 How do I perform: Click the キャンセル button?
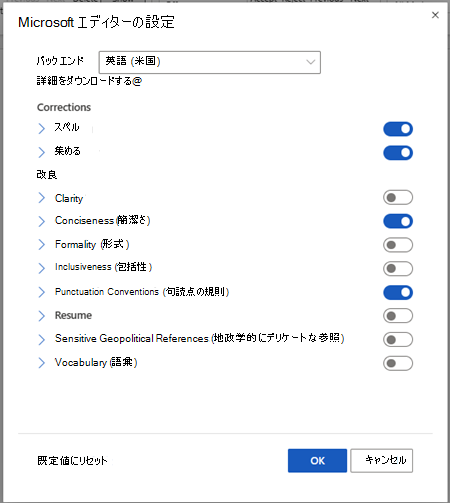tap(382, 461)
